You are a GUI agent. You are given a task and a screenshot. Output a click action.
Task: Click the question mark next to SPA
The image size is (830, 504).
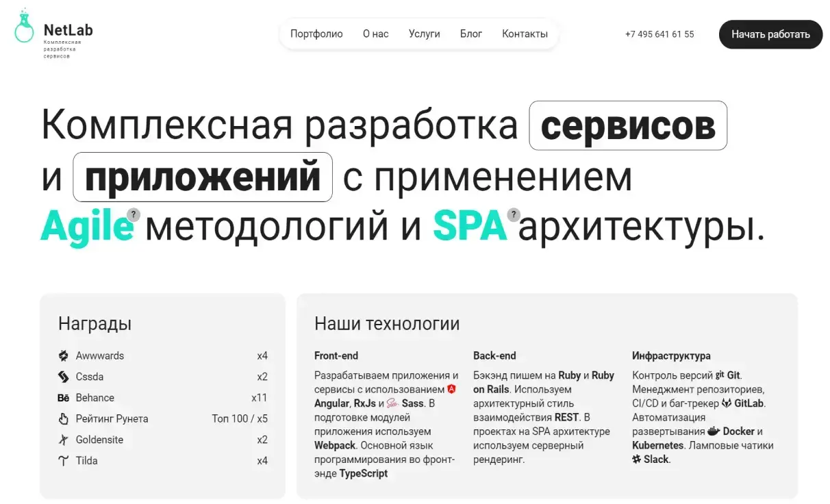pos(514,215)
